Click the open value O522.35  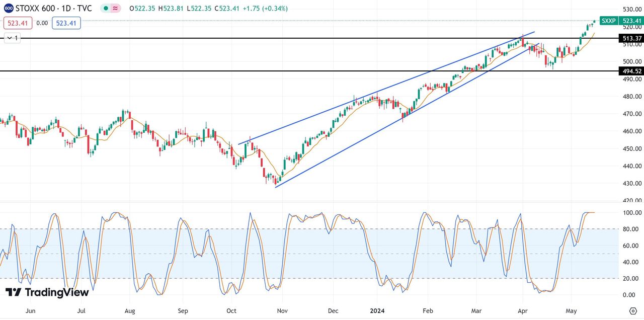coord(142,9)
